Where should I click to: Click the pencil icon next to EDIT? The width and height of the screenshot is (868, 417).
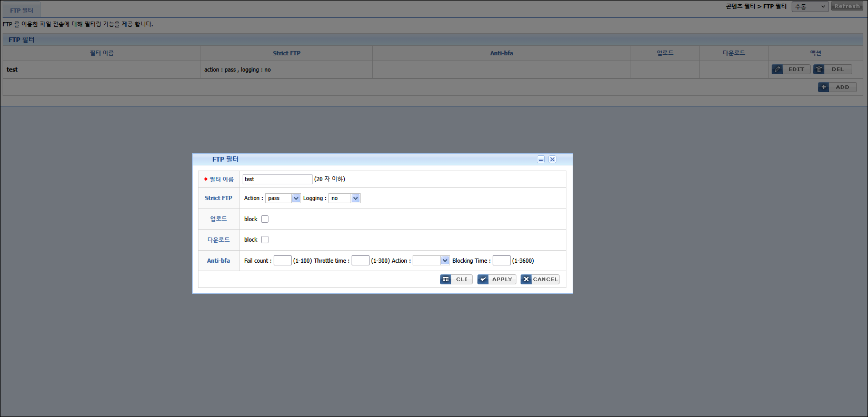point(777,69)
